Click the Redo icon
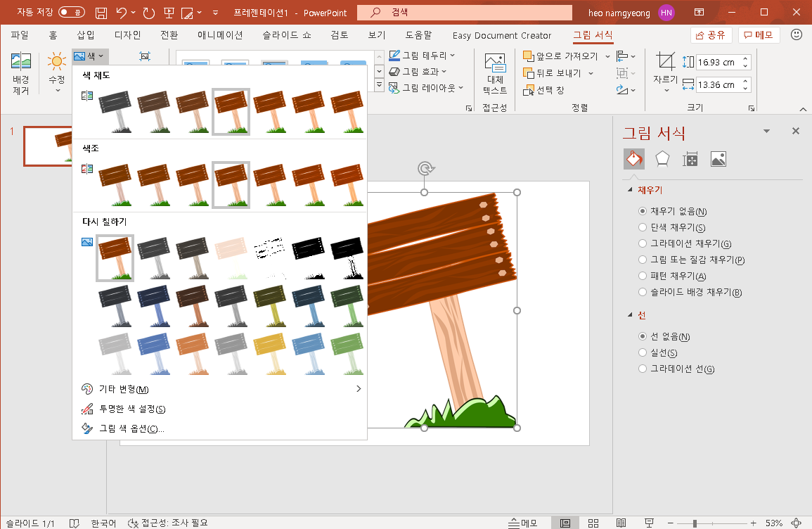This screenshot has height=529, width=812. click(x=149, y=13)
